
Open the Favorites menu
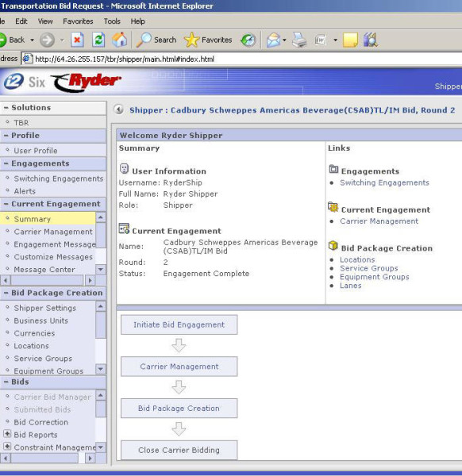78,21
